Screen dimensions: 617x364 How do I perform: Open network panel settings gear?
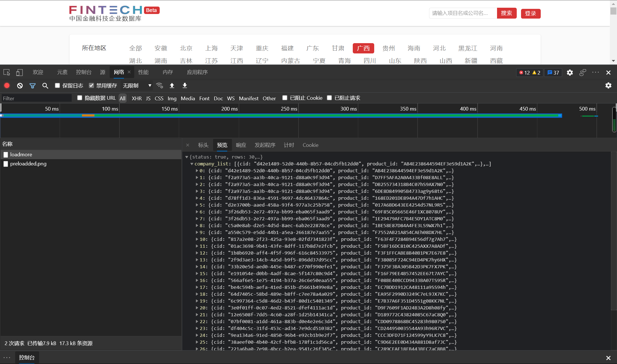pyautogui.click(x=608, y=85)
